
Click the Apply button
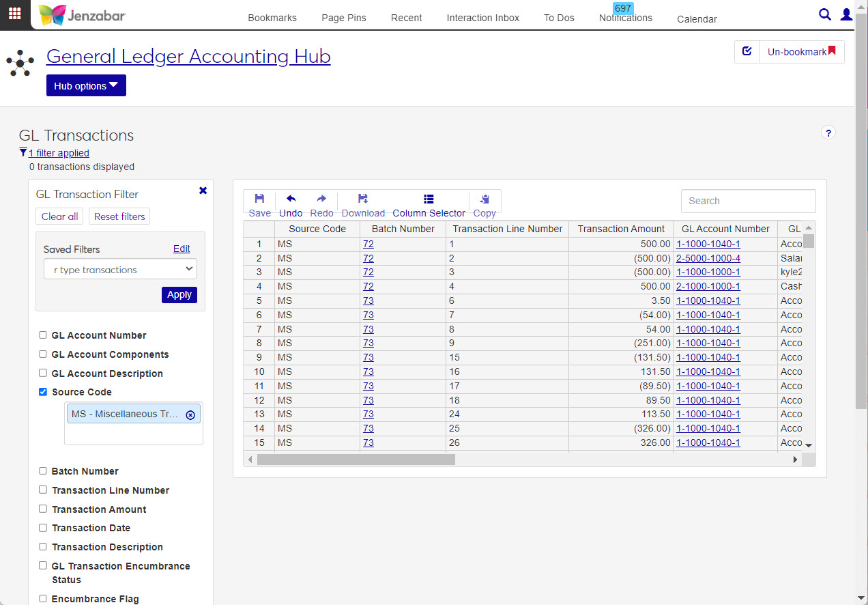[x=179, y=294]
